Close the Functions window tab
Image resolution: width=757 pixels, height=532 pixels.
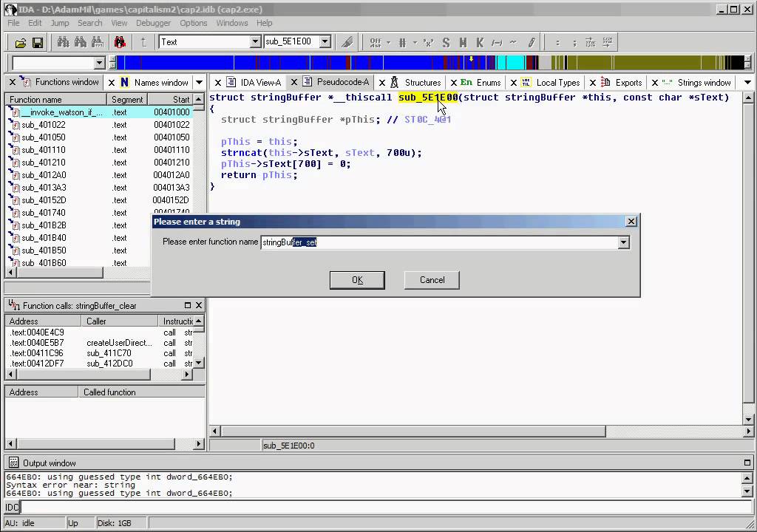click(13, 82)
